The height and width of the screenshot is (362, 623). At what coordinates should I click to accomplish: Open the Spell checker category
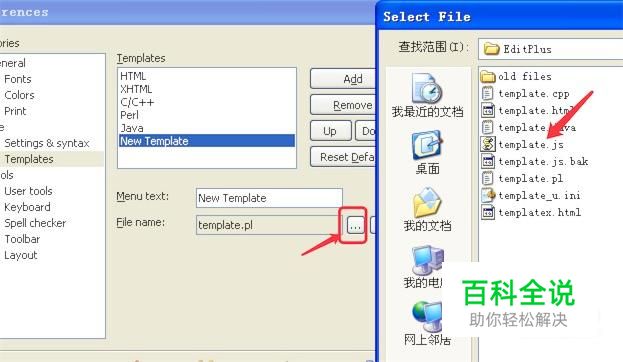coord(35,223)
